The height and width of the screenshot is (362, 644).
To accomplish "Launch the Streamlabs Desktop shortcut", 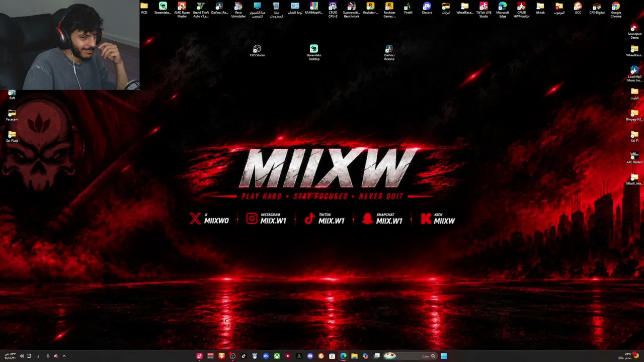I will coord(314,53).
